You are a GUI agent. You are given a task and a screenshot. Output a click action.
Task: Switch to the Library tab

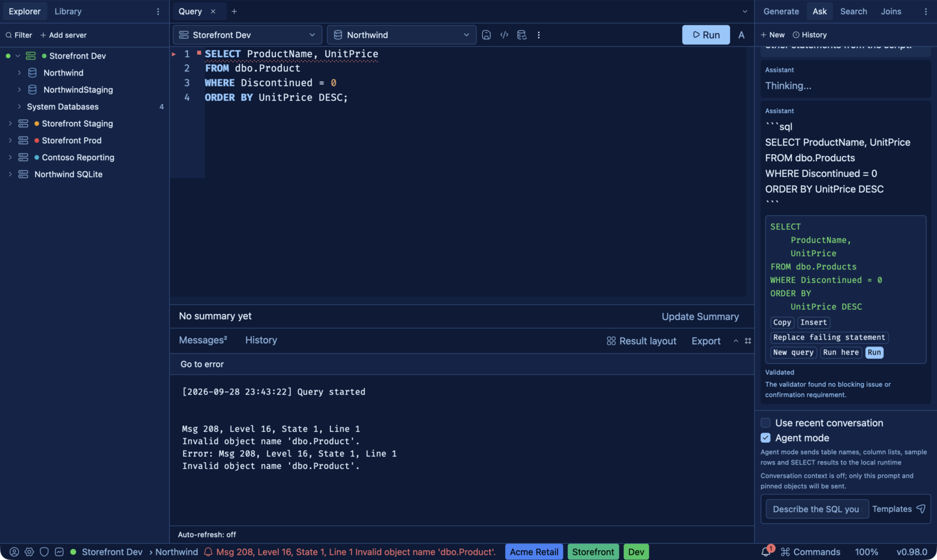click(x=68, y=12)
